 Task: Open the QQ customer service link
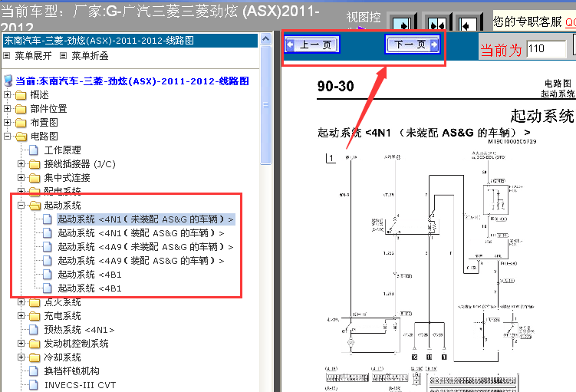coord(571,22)
